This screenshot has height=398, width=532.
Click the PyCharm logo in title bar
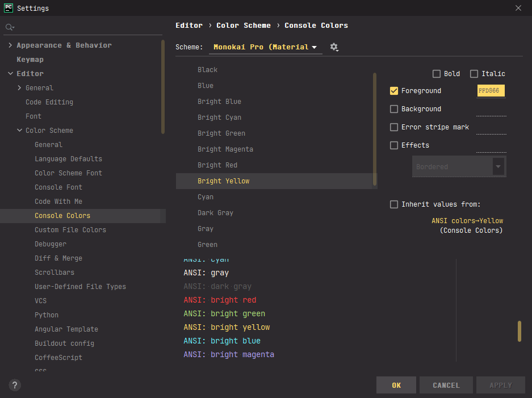pos(9,8)
